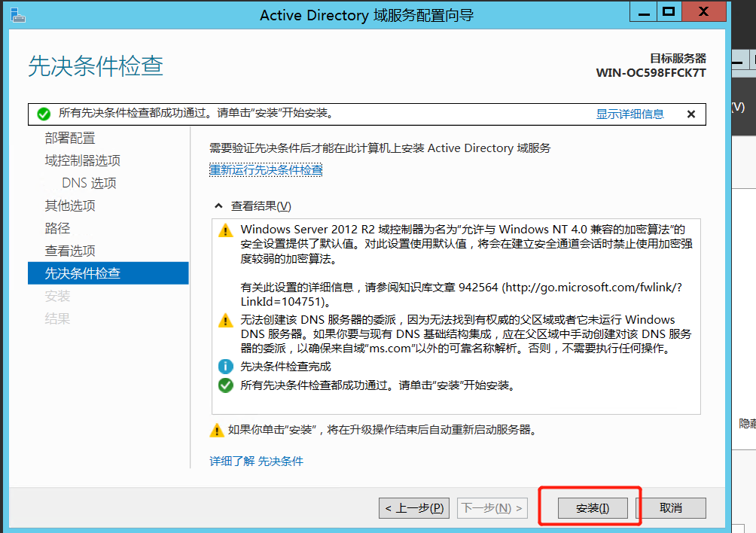Minimize the AD wizard window

click(x=644, y=11)
